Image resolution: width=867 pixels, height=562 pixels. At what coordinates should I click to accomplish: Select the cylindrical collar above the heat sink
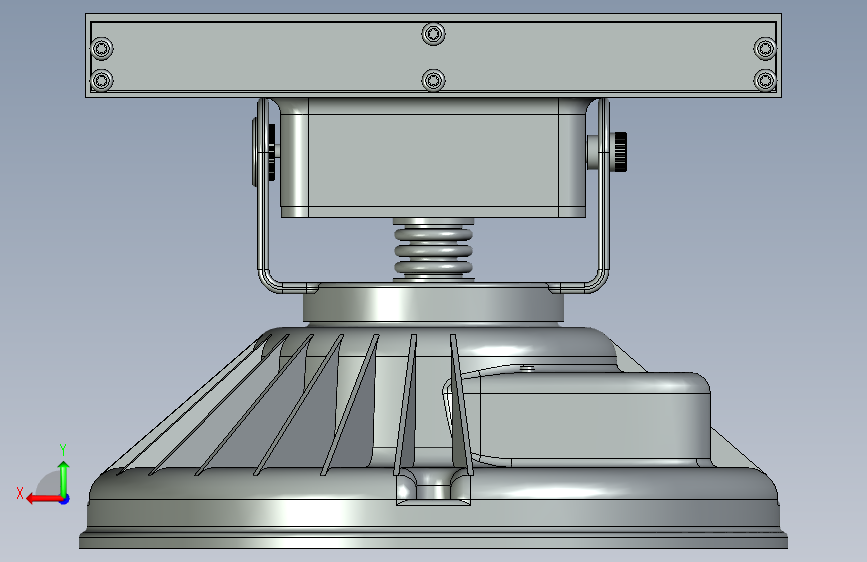pos(434,304)
